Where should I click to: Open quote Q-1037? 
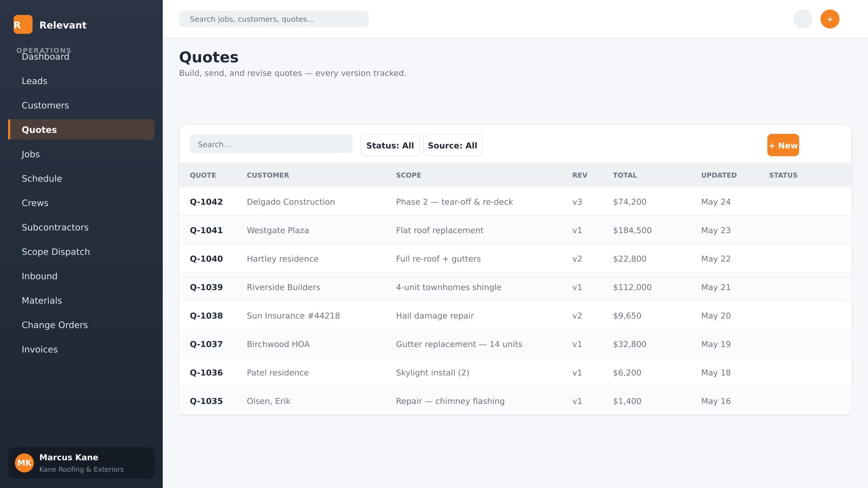(206, 344)
